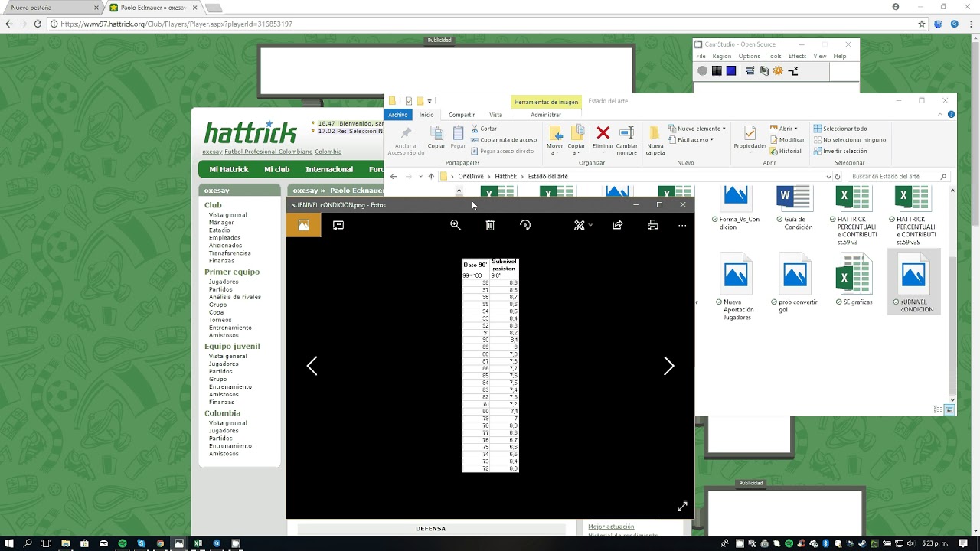Screen dimensions: 980x551
Task: Open Administrar tab in Explorer
Action: click(546, 115)
